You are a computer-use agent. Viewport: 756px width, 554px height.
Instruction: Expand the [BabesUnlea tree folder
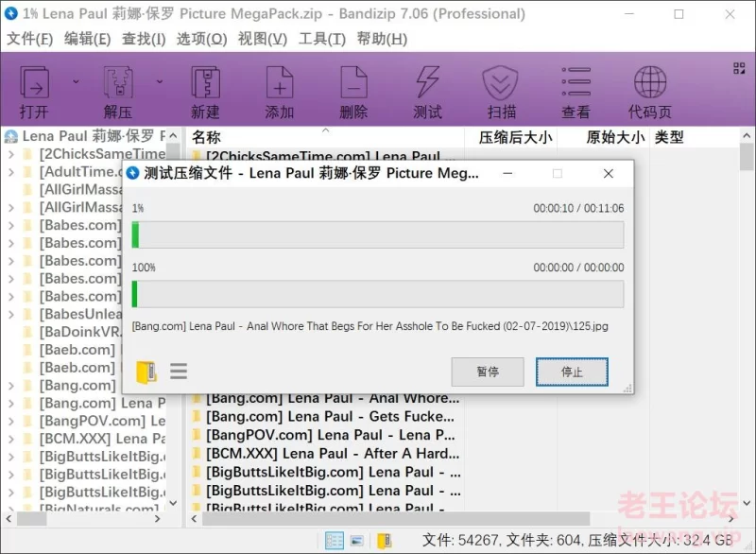point(11,315)
